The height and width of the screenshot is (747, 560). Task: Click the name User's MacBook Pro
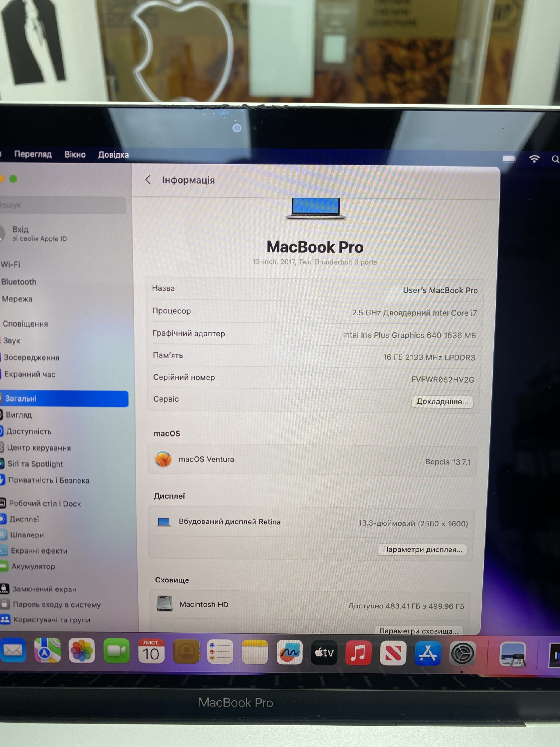(x=440, y=290)
